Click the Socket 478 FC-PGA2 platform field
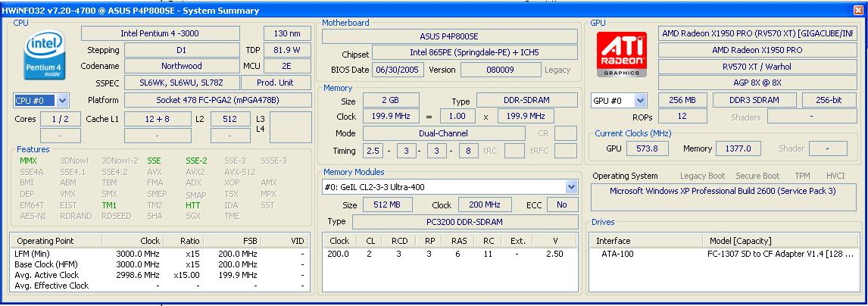This screenshot has height=306, width=868. pyautogui.click(x=217, y=100)
